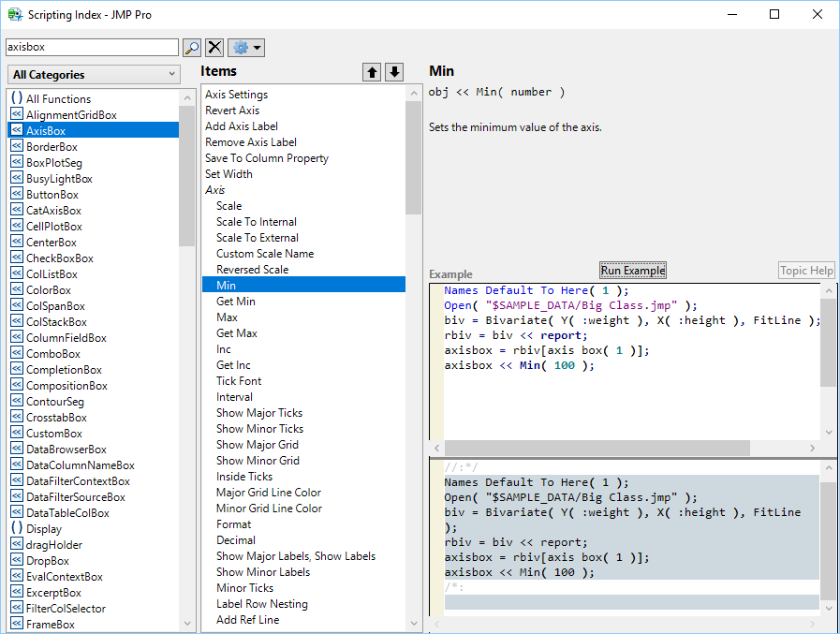Click the category list scrollbar thumb
Screen dimensions: 840x634
pyautogui.click(x=187, y=176)
